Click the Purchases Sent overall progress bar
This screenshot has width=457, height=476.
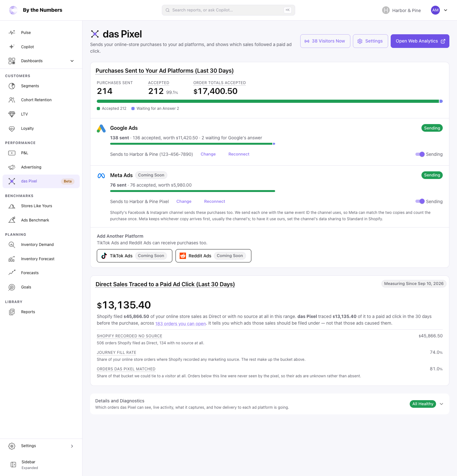270,101
